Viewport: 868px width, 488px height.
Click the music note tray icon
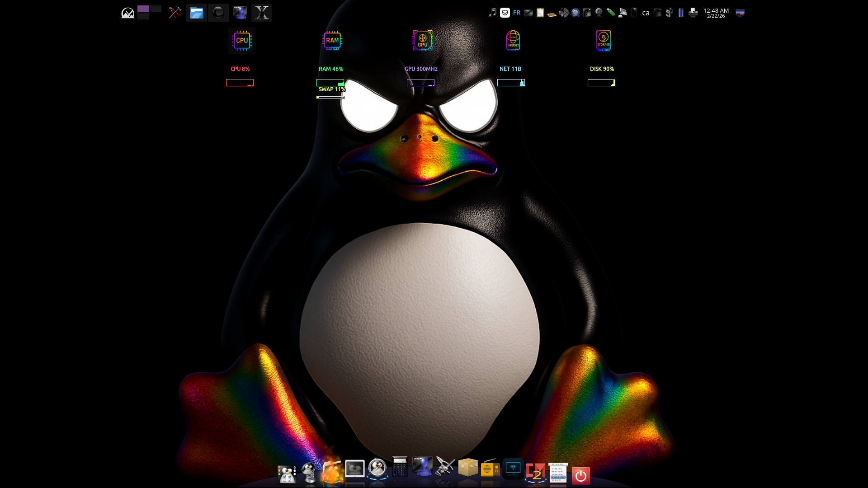pyautogui.click(x=493, y=13)
